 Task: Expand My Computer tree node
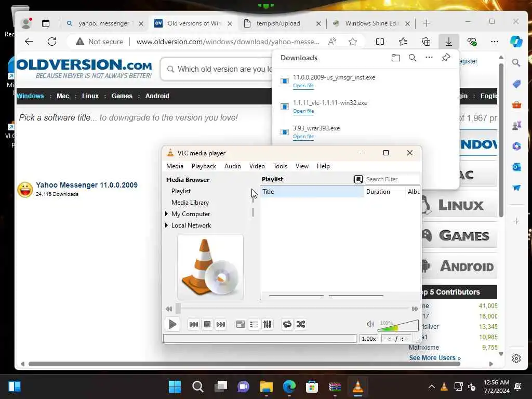tap(167, 214)
